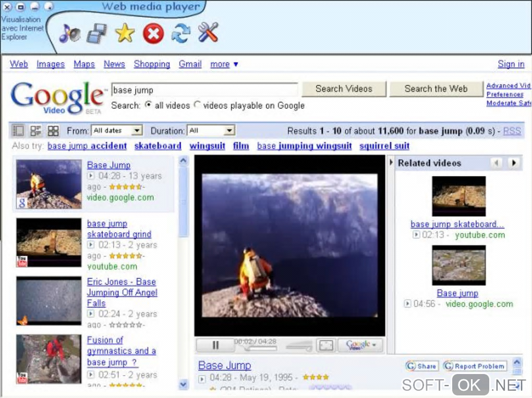Try the squirrel suit suggestion link
This screenshot has height=398, width=532.
384,146
